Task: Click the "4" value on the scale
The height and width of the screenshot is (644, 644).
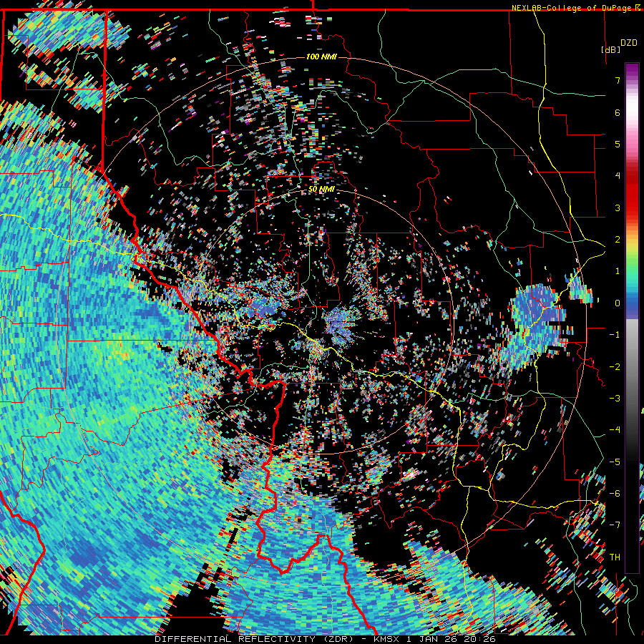Action: 618,176
